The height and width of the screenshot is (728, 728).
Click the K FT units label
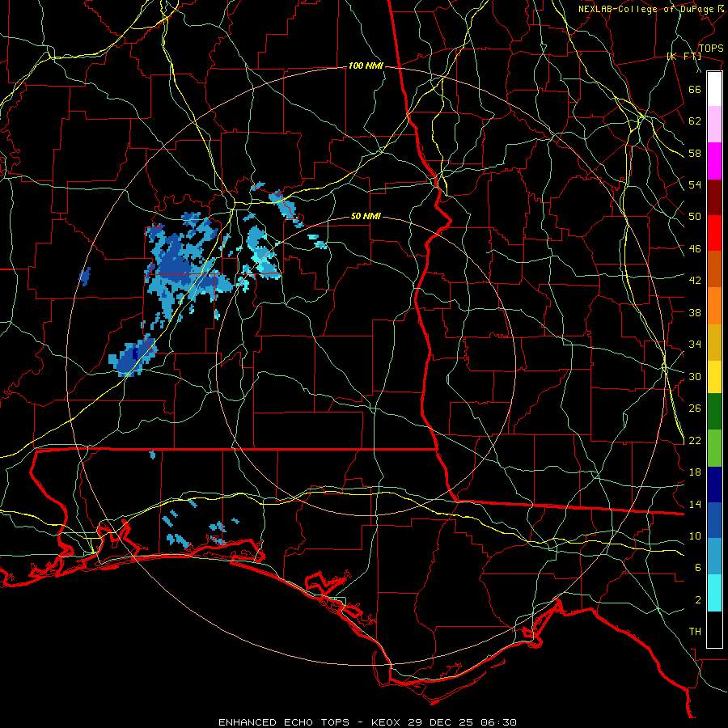[684, 56]
